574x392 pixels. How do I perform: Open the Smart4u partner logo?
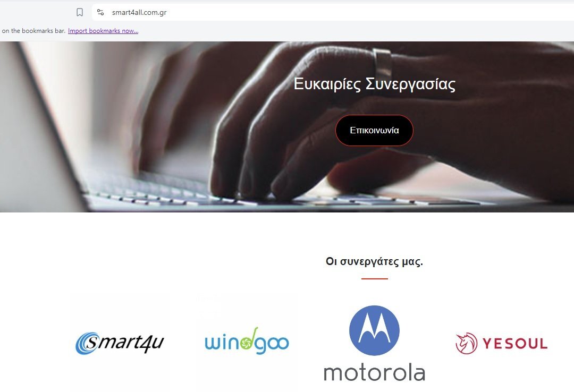pos(120,343)
